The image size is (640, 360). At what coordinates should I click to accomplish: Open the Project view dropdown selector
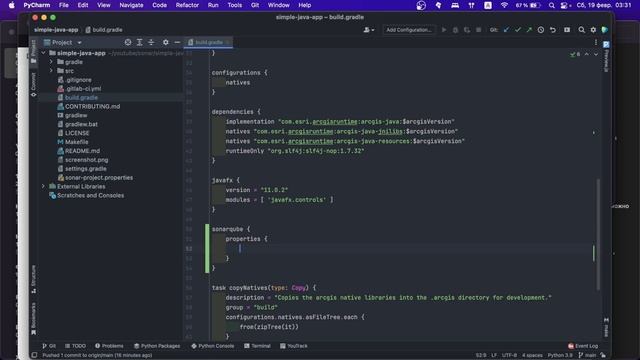click(62, 42)
